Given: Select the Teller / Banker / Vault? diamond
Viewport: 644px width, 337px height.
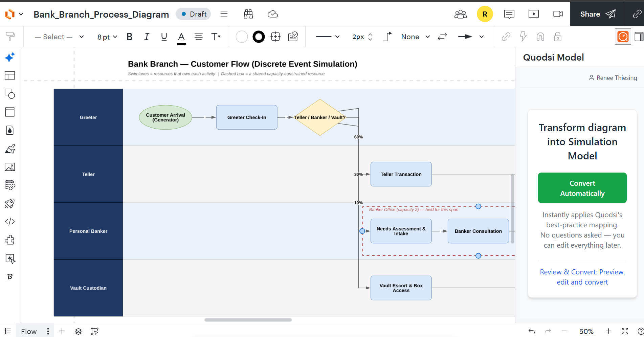Looking at the screenshot, I should click(x=320, y=117).
